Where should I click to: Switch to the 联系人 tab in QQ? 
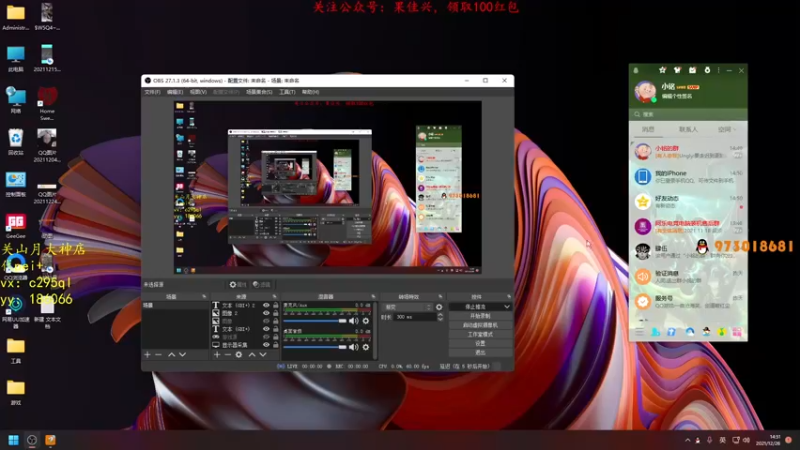tap(688, 130)
